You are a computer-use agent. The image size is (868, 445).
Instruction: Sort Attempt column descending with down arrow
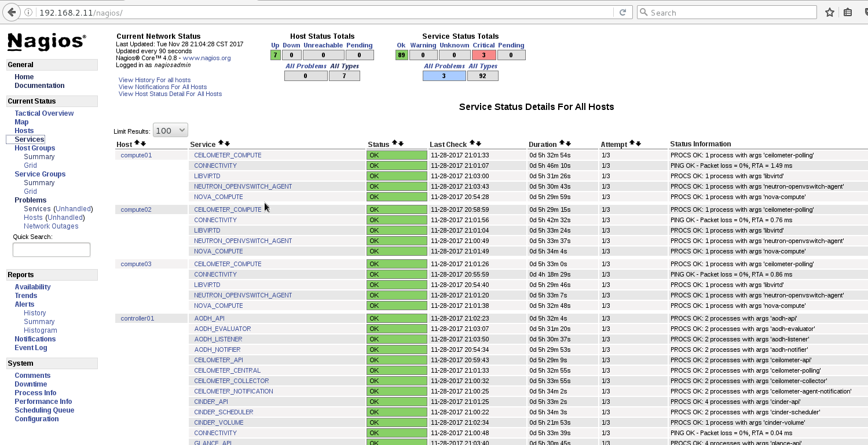(639, 143)
